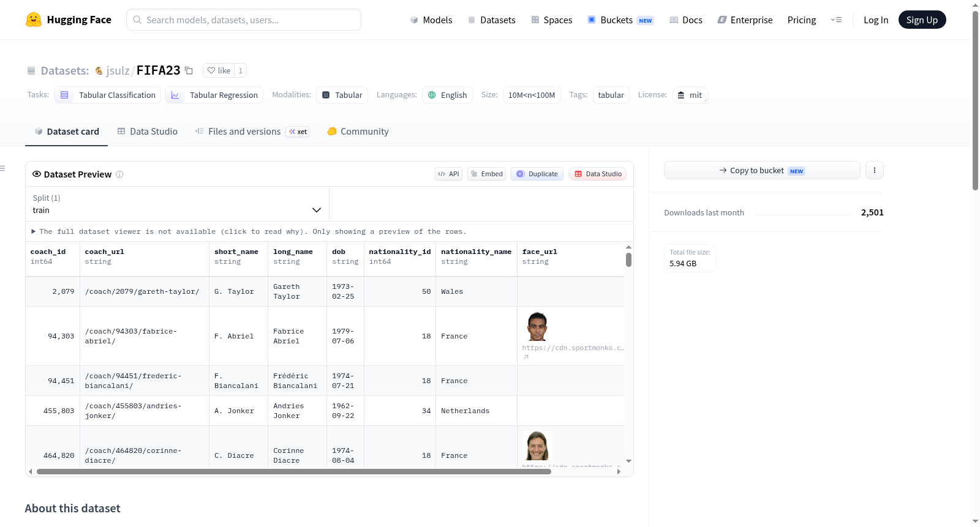Click the Hugging Face logo

coord(68,20)
